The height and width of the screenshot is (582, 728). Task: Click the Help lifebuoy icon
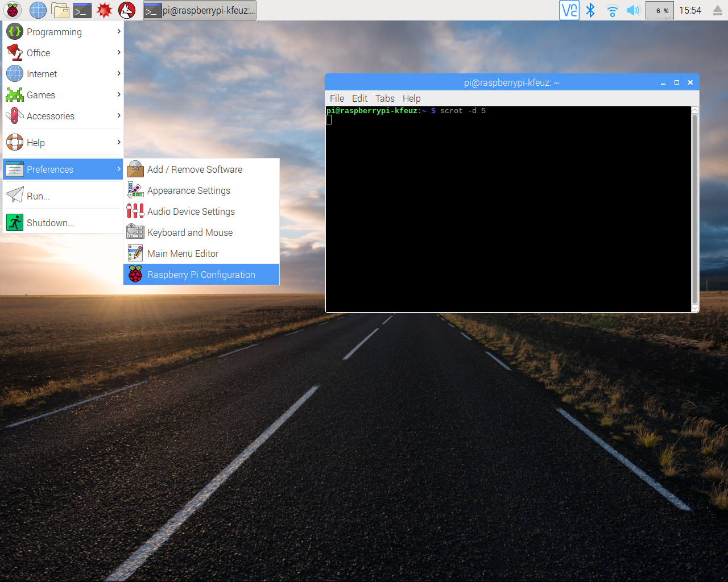coord(15,143)
